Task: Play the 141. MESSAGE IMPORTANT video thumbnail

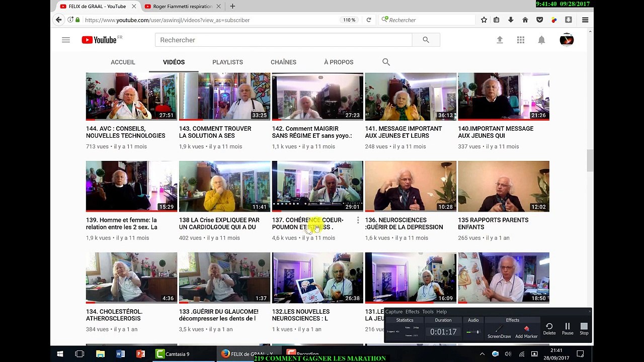Action: coord(411,97)
